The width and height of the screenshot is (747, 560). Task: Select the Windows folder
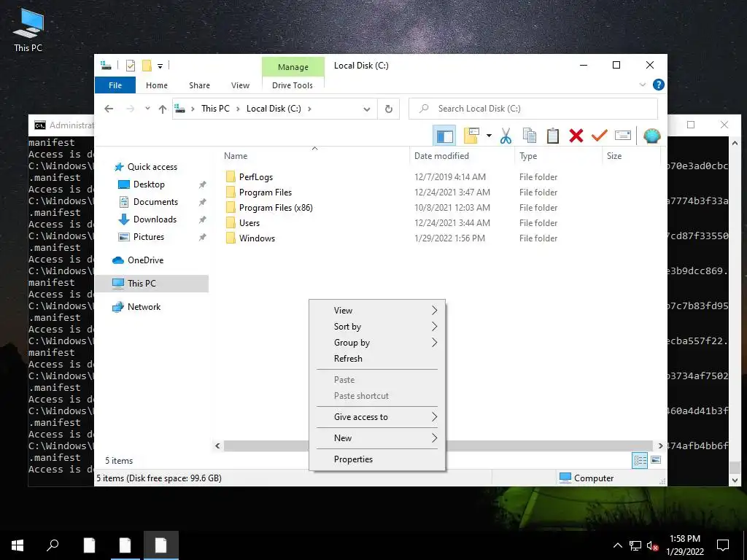(x=257, y=238)
